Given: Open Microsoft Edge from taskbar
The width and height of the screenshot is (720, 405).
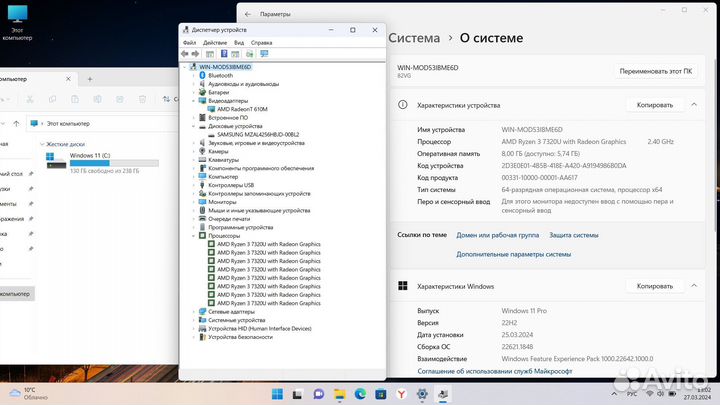Looking at the screenshot, I should tap(360, 394).
